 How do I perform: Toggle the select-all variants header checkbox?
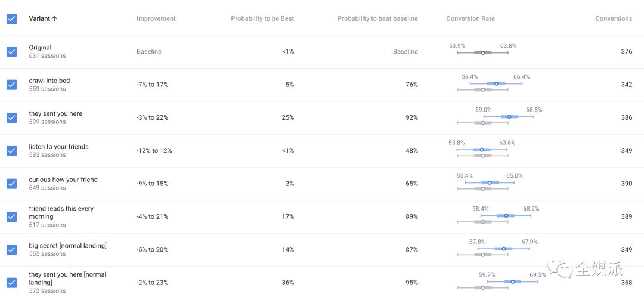pyautogui.click(x=11, y=18)
